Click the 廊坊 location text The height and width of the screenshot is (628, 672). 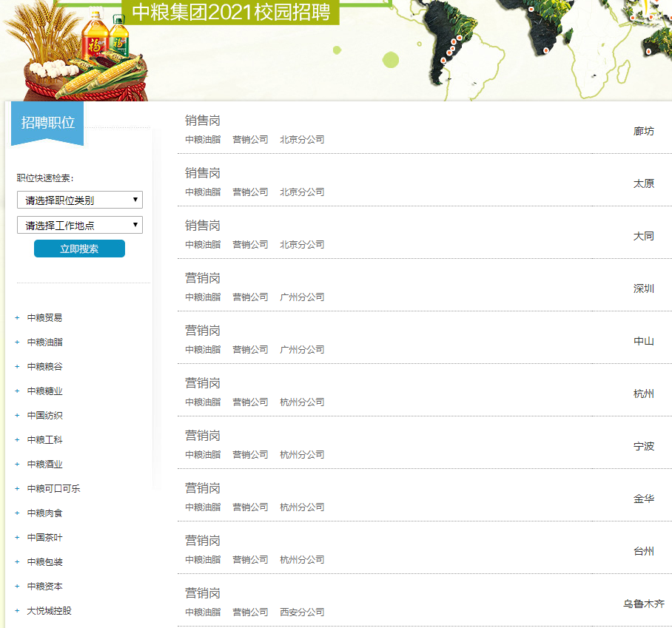[x=644, y=131]
